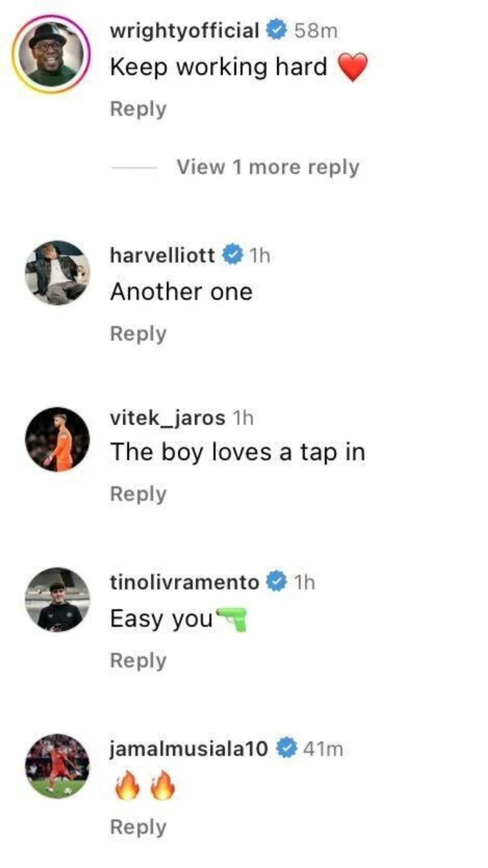Reply to the "Keep working hard" comment
Image resolution: width=488 pixels, height=868 pixels.
(x=138, y=109)
